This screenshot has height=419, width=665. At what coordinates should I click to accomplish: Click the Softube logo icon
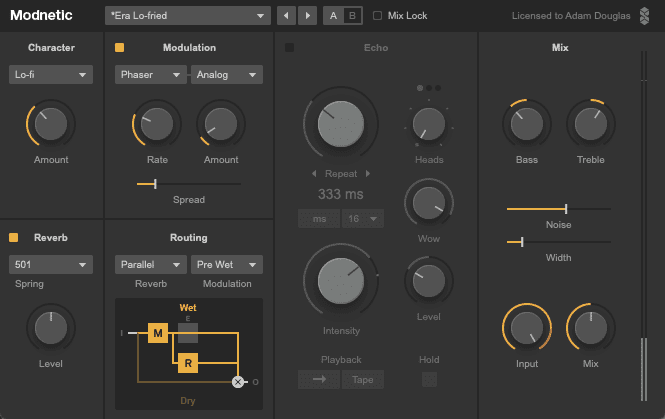click(644, 16)
